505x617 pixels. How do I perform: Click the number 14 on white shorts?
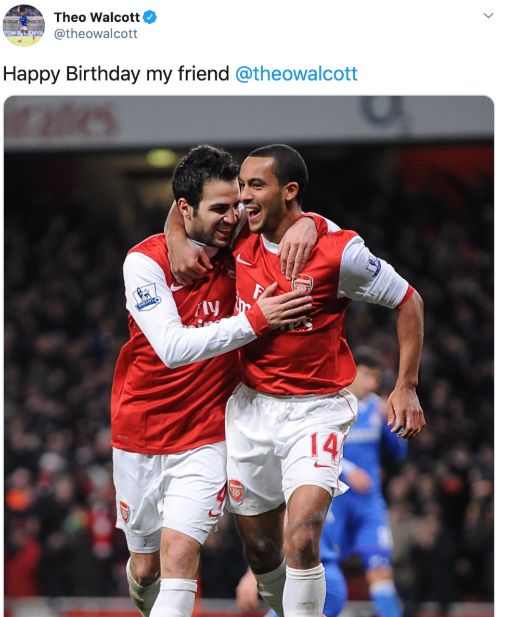(x=324, y=446)
